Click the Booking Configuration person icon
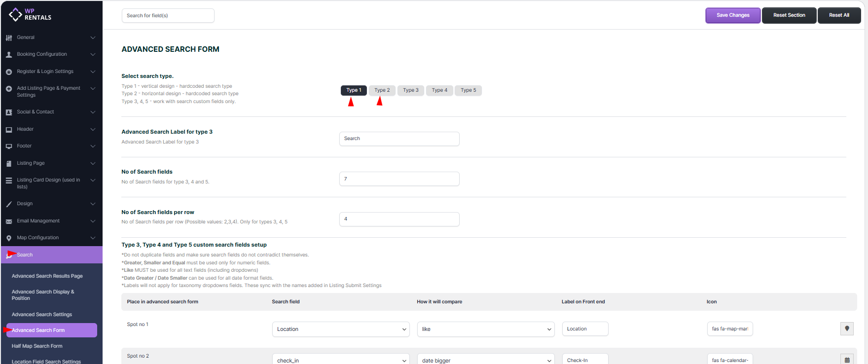This screenshot has width=868, height=364. (x=9, y=55)
